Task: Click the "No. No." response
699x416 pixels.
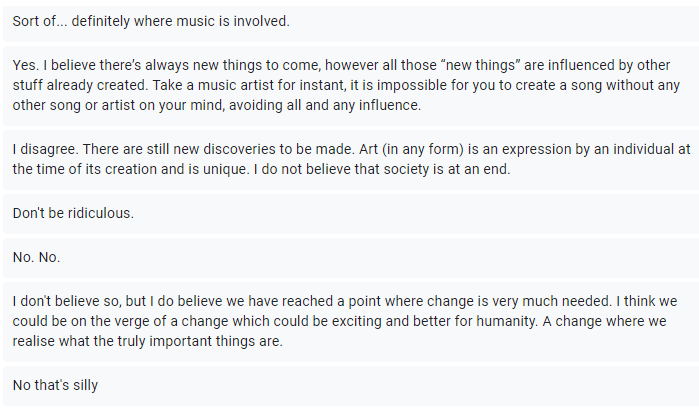Action: pyautogui.click(x=37, y=257)
